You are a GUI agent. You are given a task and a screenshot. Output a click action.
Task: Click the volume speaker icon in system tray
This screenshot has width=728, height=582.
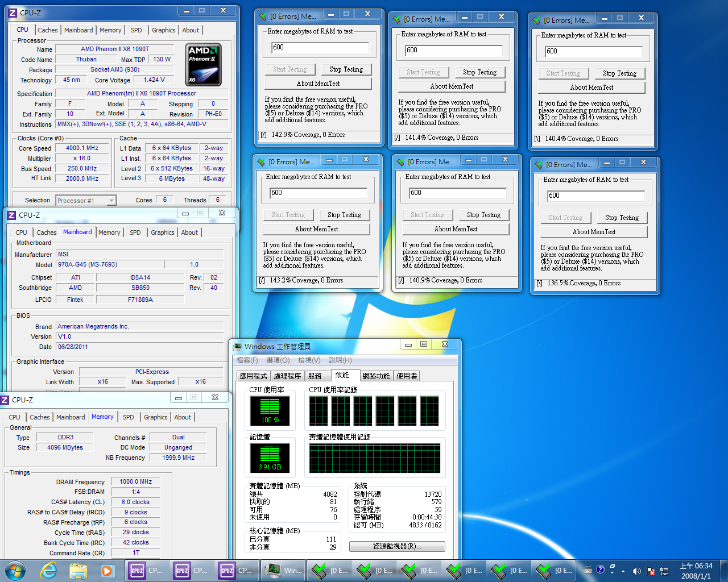pyautogui.click(x=636, y=571)
